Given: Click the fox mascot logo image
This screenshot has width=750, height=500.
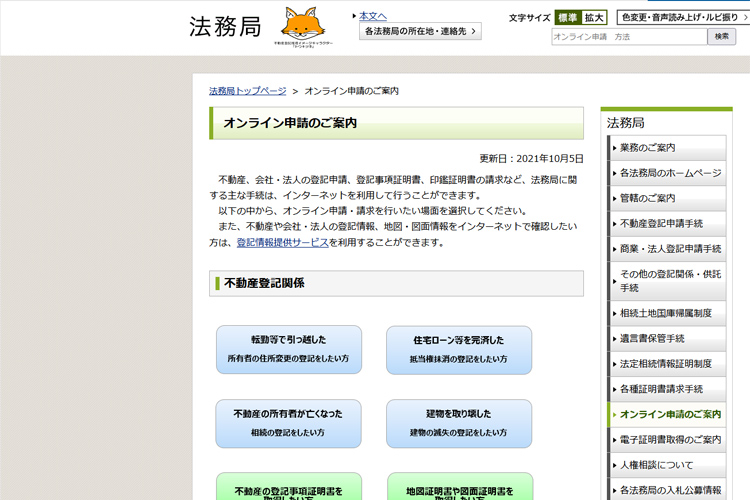Looking at the screenshot, I should [x=303, y=26].
